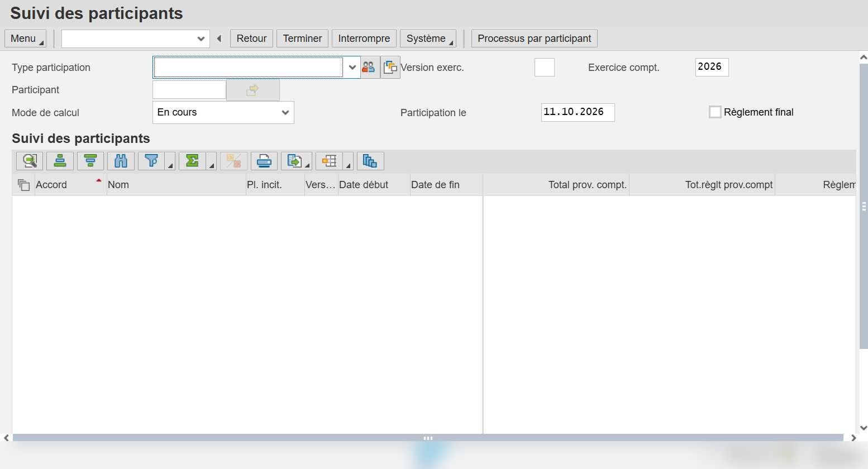This screenshot has width=868, height=469.
Task: Select the Pl. incit. column header
Action: click(275, 185)
